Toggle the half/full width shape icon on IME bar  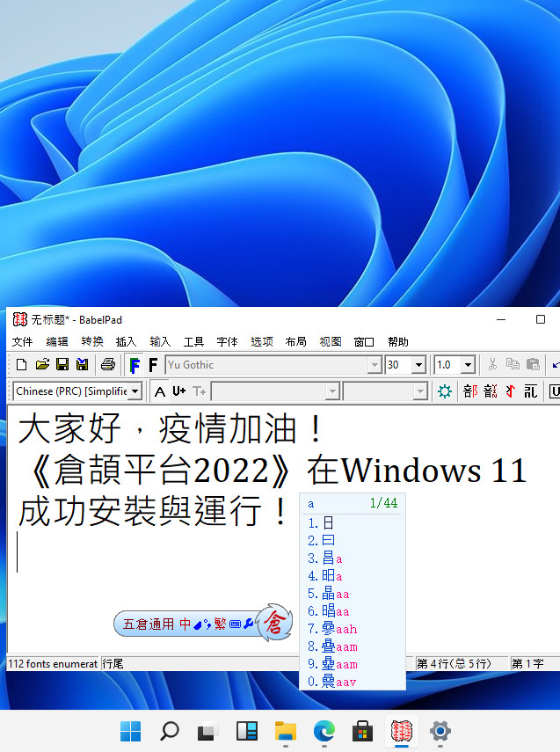click(x=198, y=624)
